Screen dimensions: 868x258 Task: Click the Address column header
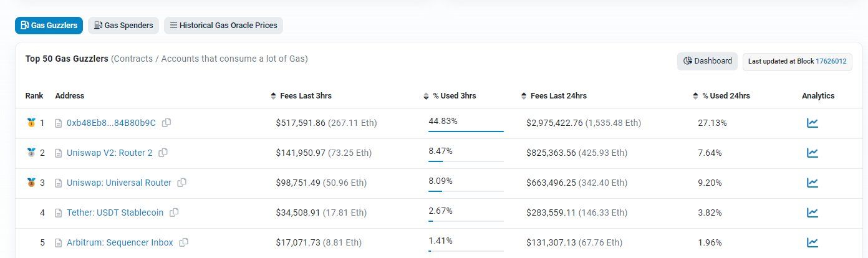[x=70, y=96]
